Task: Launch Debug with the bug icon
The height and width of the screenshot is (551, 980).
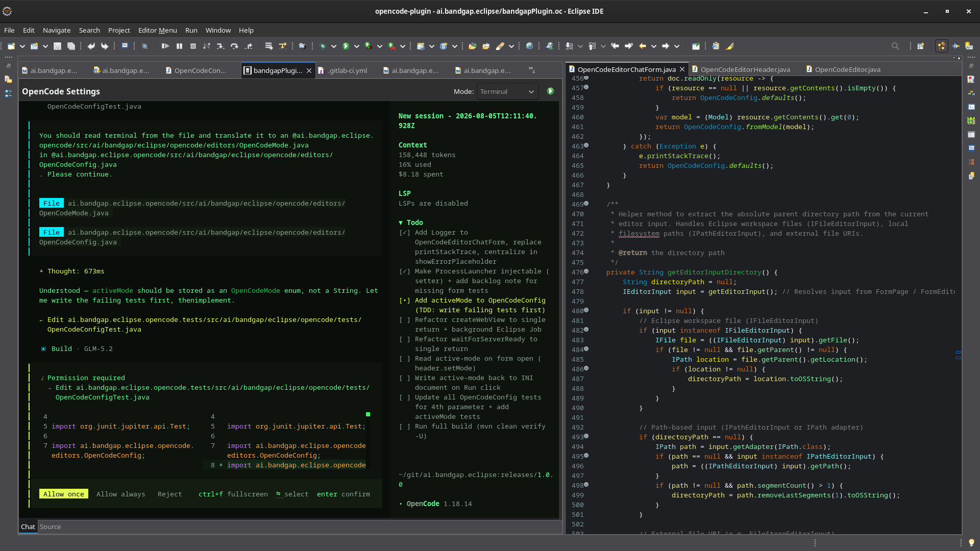Action: (323, 46)
